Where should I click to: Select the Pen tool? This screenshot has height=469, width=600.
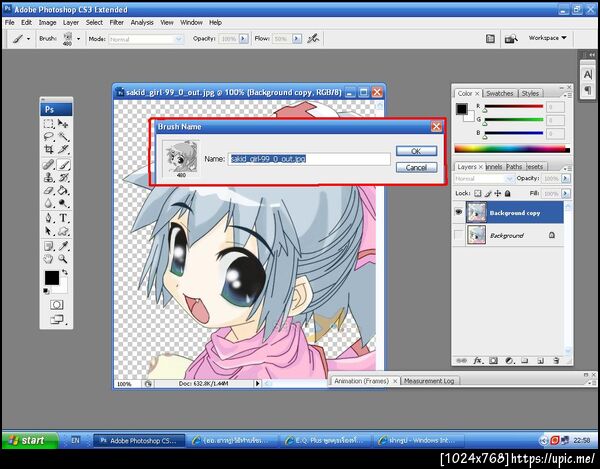(x=49, y=218)
